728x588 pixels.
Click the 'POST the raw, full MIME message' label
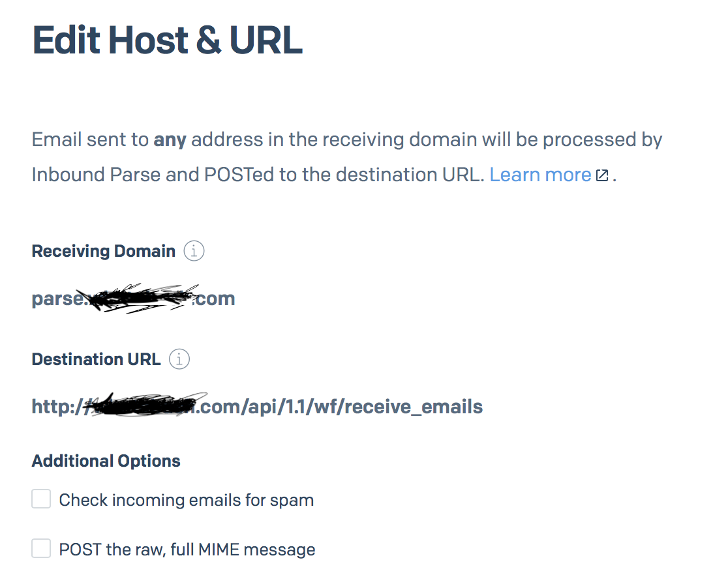point(187,550)
